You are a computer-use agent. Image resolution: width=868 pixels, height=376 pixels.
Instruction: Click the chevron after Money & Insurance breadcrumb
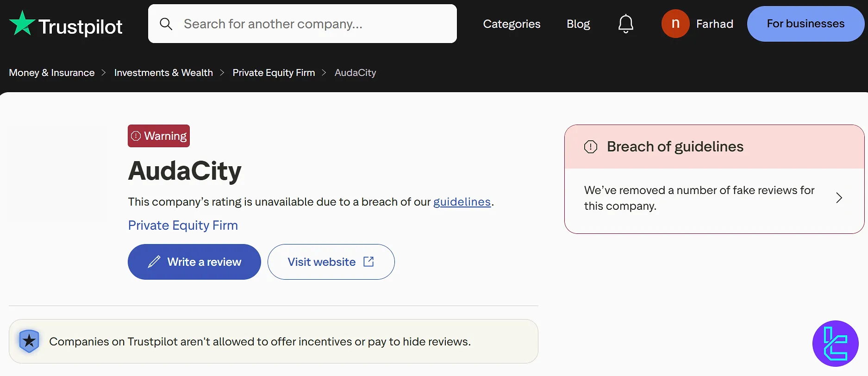(x=104, y=73)
